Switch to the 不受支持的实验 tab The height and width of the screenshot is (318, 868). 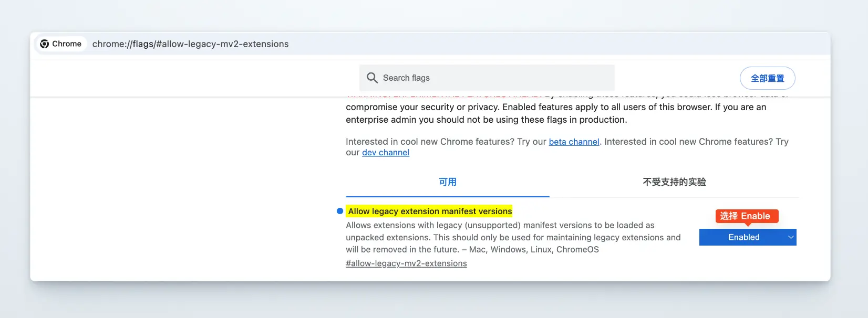pyautogui.click(x=674, y=182)
